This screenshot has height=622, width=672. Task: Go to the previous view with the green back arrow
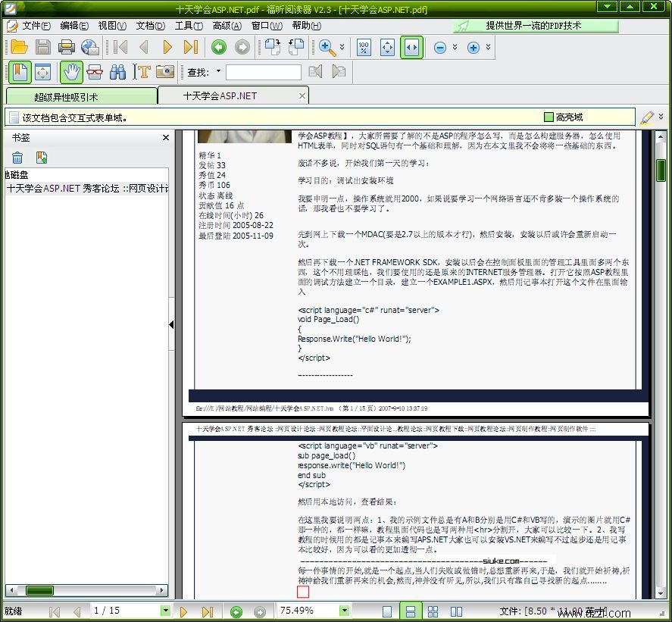click(219, 47)
